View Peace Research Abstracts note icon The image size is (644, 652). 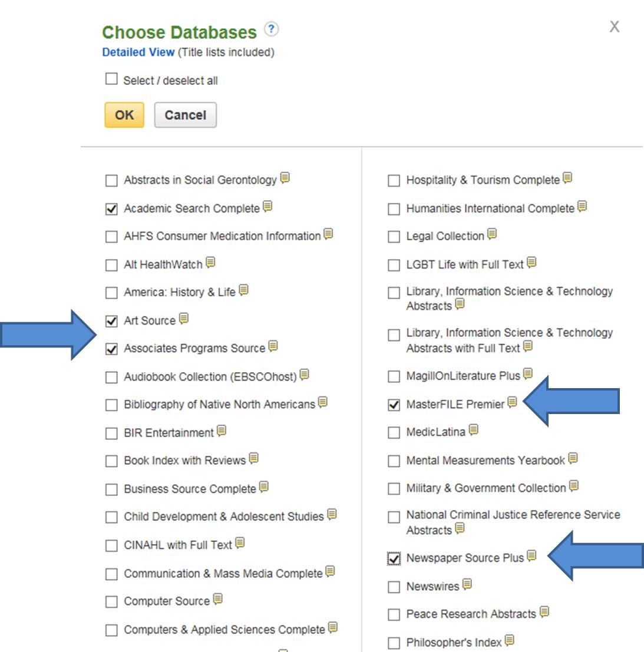pyautogui.click(x=544, y=612)
